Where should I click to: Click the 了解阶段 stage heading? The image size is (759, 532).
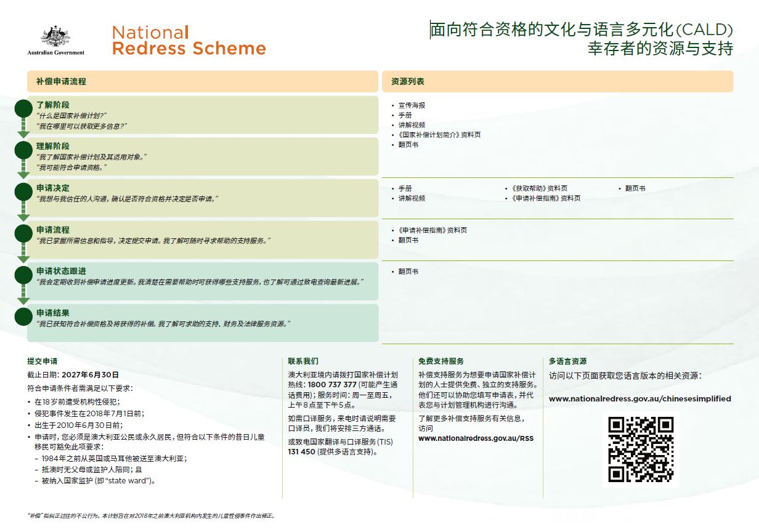coord(53,105)
